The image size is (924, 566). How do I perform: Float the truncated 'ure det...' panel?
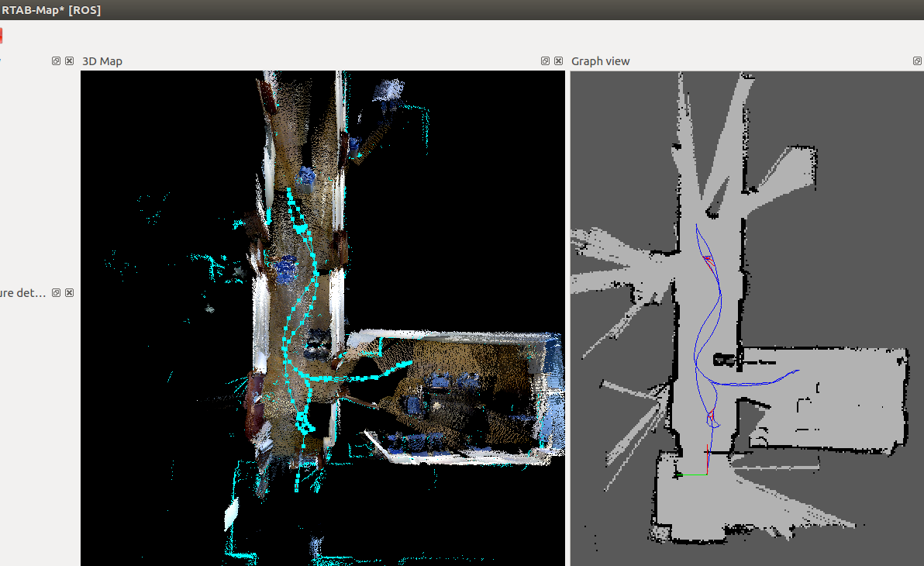tap(56, 292)
